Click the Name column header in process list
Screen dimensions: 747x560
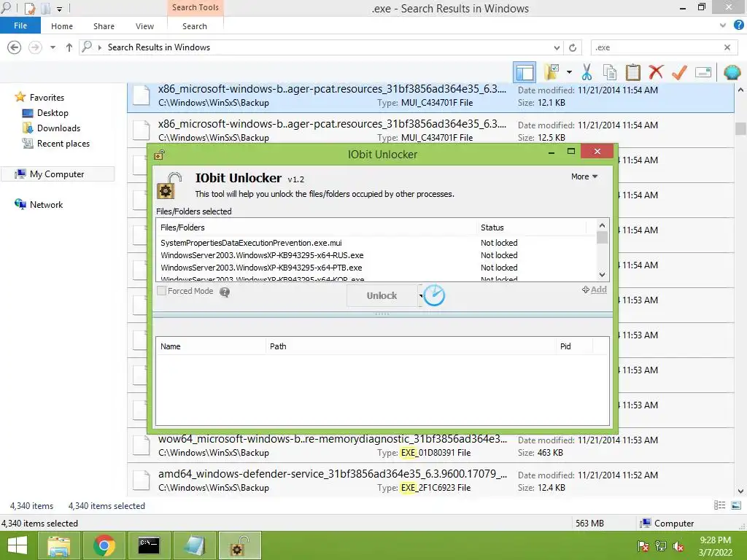click(x=211, y=346)
